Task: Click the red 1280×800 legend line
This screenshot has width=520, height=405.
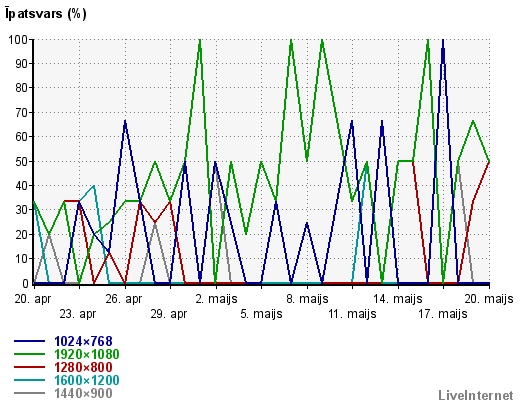Action: click(x=29, y=367)
